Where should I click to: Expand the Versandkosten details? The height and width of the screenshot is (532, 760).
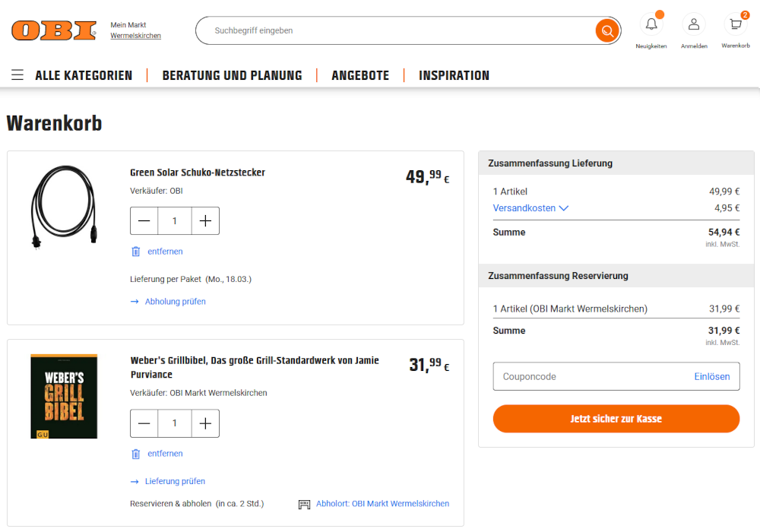530,208
